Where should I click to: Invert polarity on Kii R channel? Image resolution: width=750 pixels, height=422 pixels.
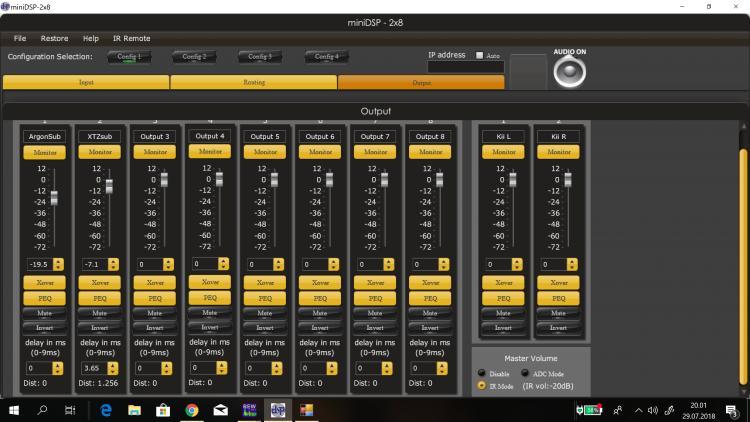[558, 328]
